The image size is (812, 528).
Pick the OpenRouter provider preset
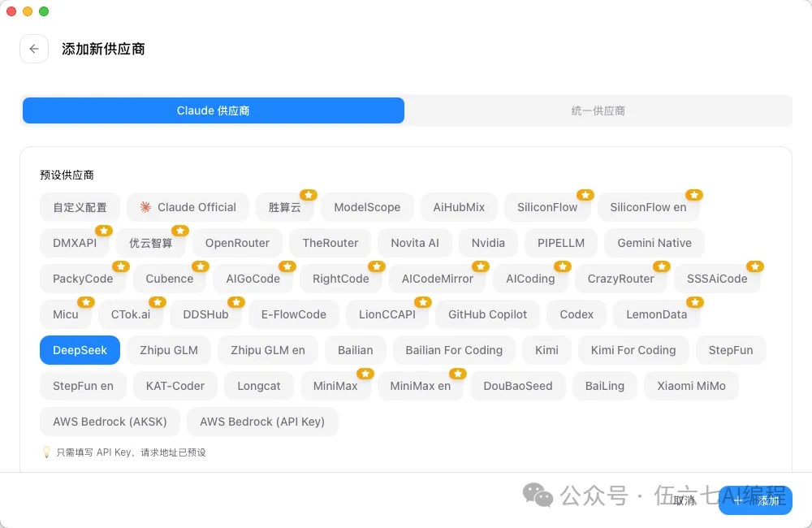pyautogui.click(x=237, y=243)
